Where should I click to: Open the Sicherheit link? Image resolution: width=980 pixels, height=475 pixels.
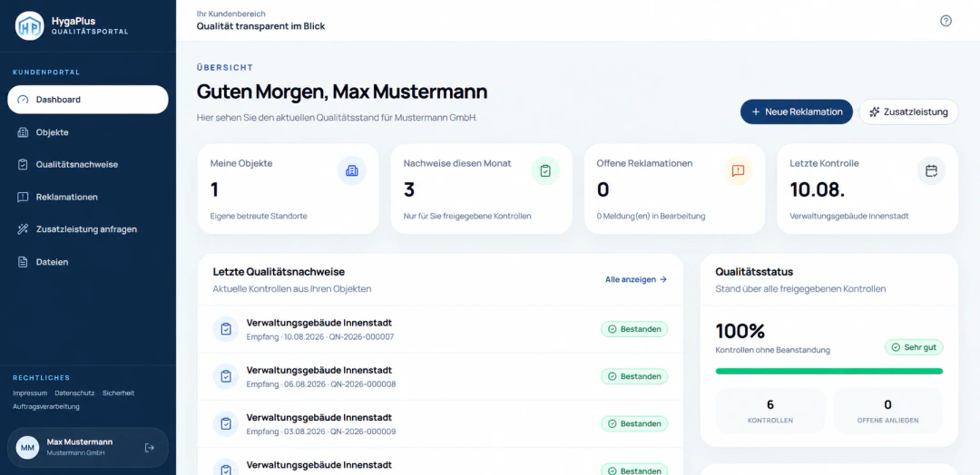click(118, 393)
